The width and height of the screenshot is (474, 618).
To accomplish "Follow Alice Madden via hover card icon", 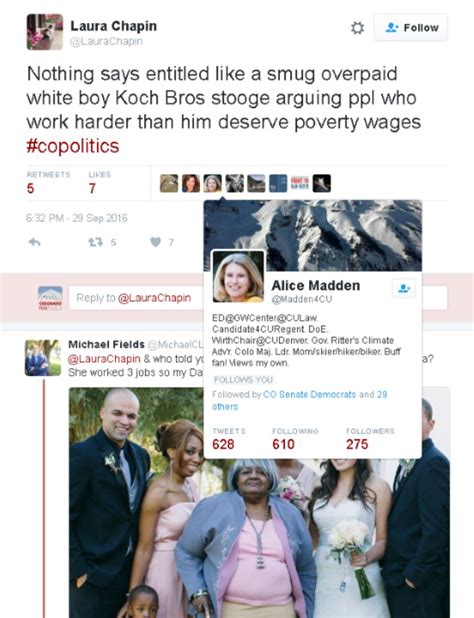I will click(x=404, y=288).
